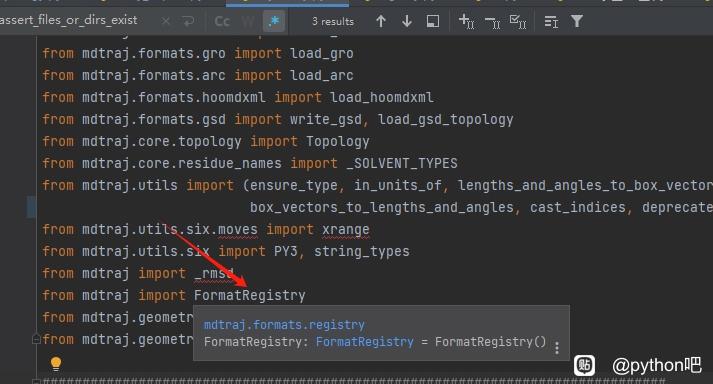Screen dimensions: 713x384
Task: Collapse imports with the fold marker
Action: (x=36, y=339)
